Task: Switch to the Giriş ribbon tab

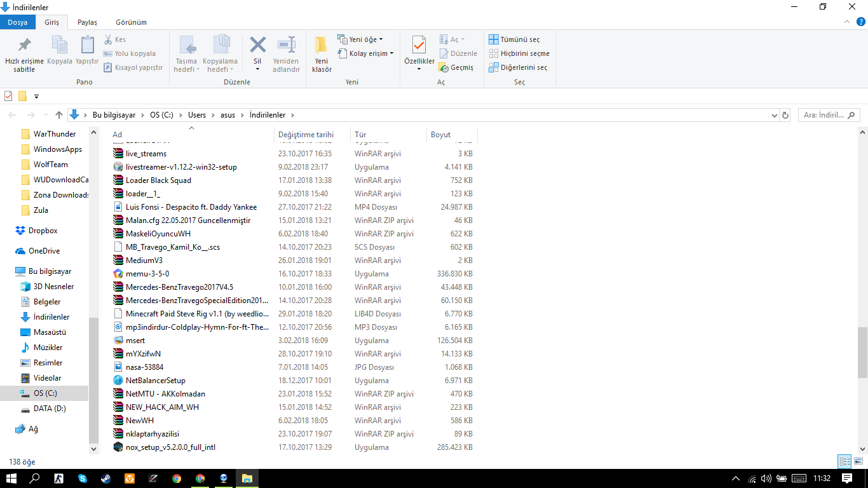Action: tap(51, 22)
